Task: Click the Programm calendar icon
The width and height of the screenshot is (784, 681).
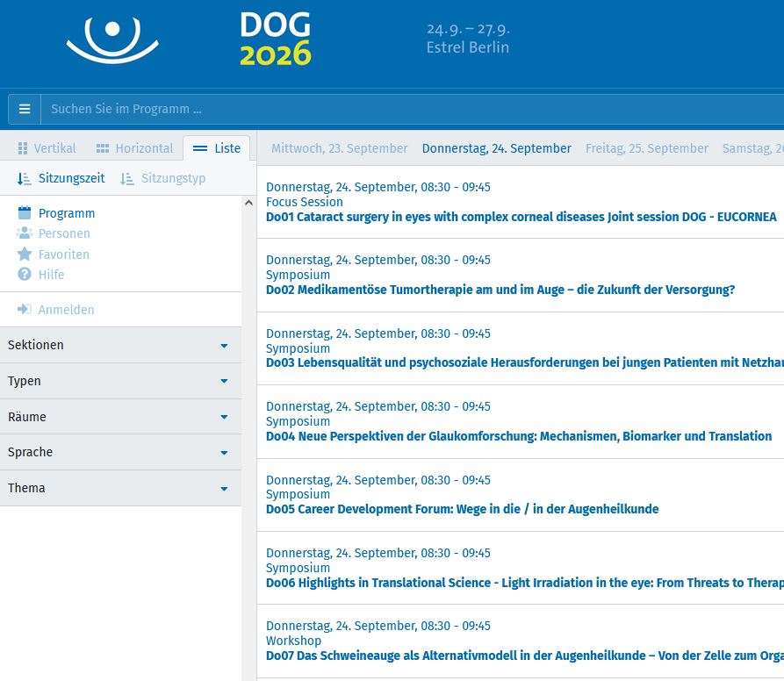Action: pyautogui.click(x=25, y=213)
